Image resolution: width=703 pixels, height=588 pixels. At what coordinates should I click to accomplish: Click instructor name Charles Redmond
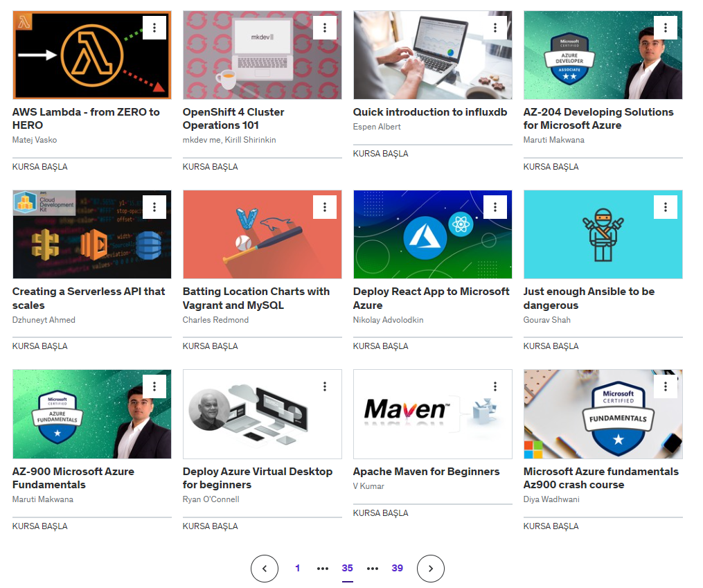[x=215, y=320]
